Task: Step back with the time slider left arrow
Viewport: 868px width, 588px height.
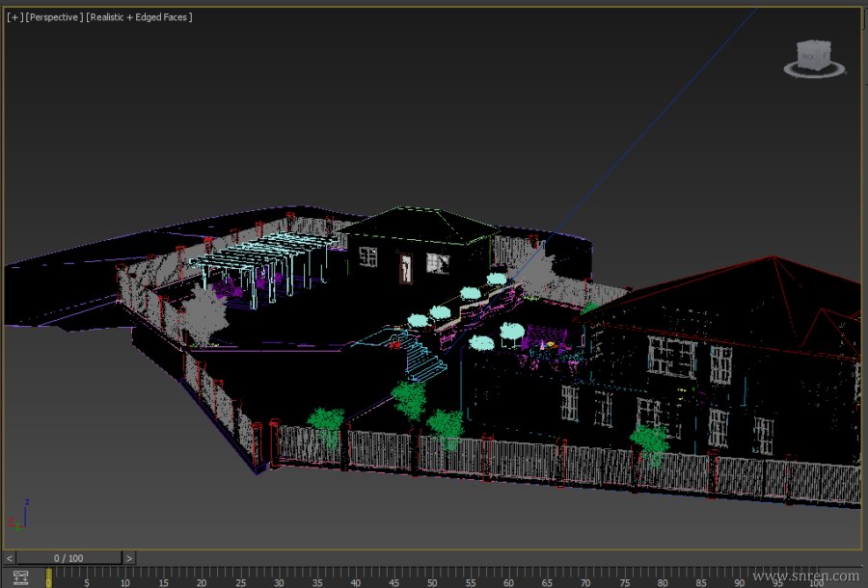Action: click(11, 558)
